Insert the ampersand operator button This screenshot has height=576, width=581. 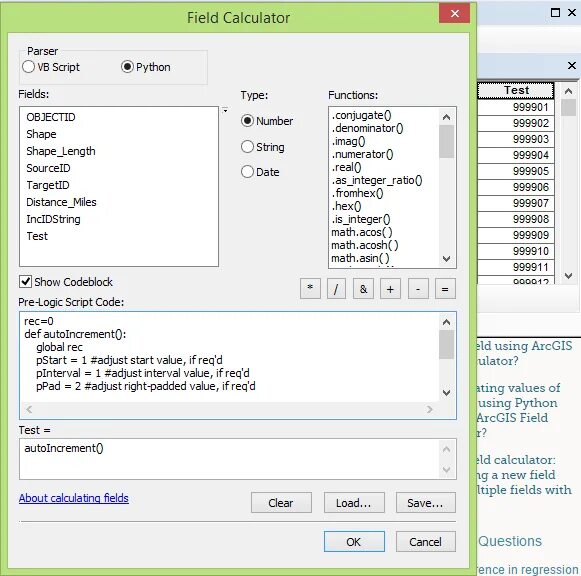tap(363, 289)
